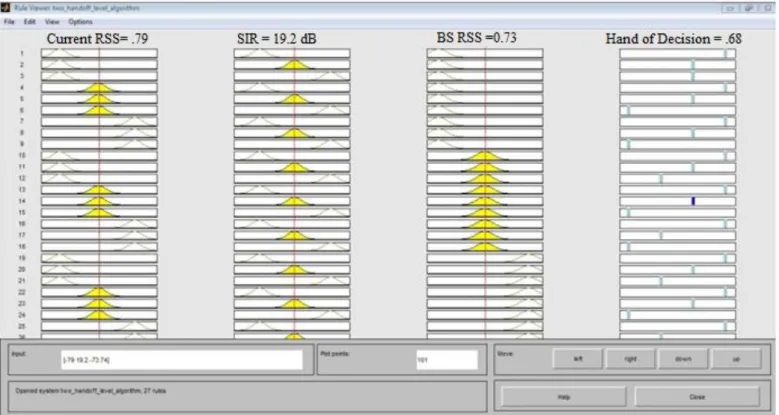779x415 pixels.
Task: Open the Edit menu
Action: coord(29,22)
